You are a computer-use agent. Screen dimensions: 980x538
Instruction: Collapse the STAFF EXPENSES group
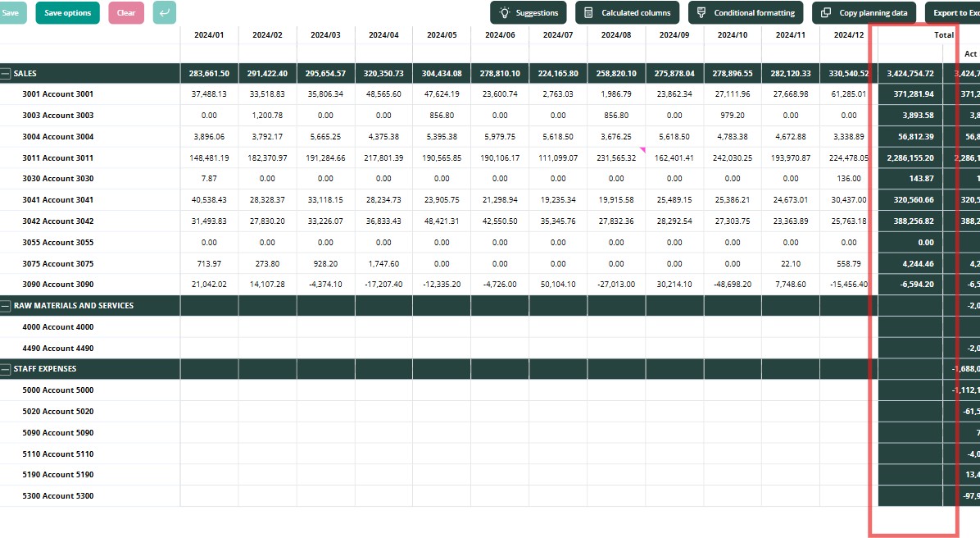point(6,369)
